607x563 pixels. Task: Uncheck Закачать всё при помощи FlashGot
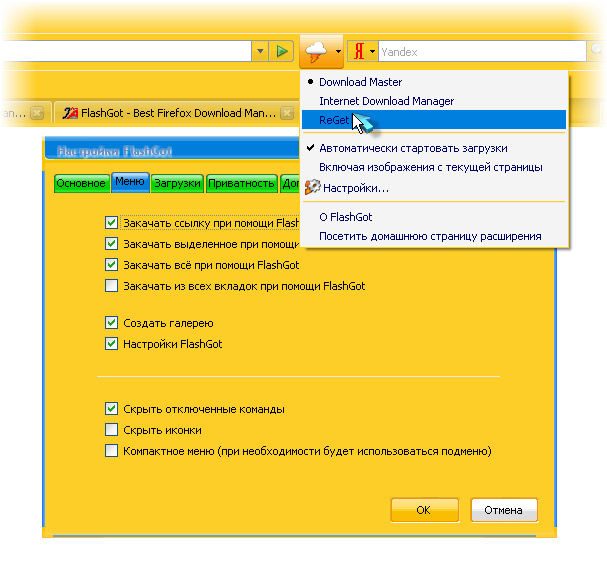(111, 264)
